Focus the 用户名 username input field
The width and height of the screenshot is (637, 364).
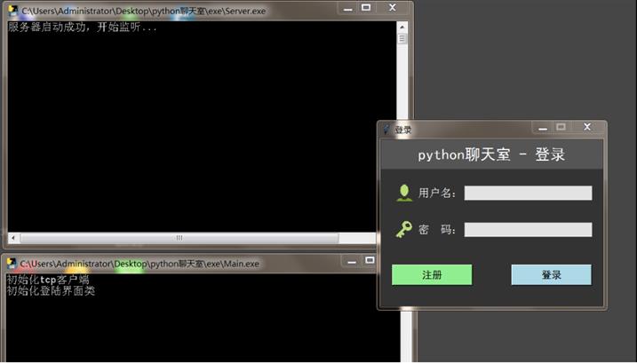(x=528, y=194)
